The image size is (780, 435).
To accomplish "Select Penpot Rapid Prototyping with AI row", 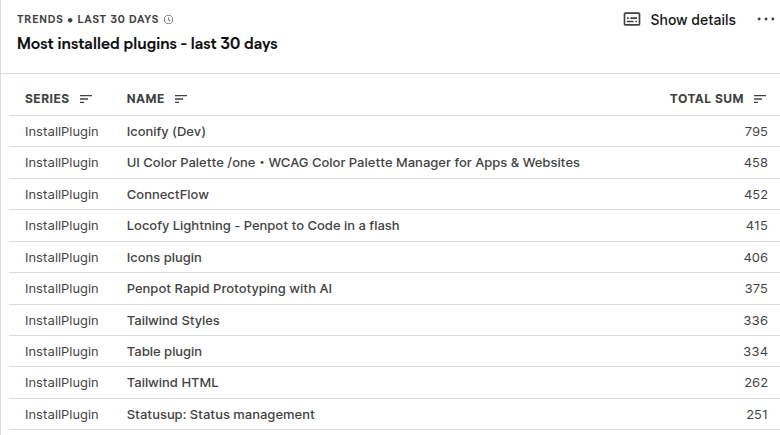I will click(229, 289).
